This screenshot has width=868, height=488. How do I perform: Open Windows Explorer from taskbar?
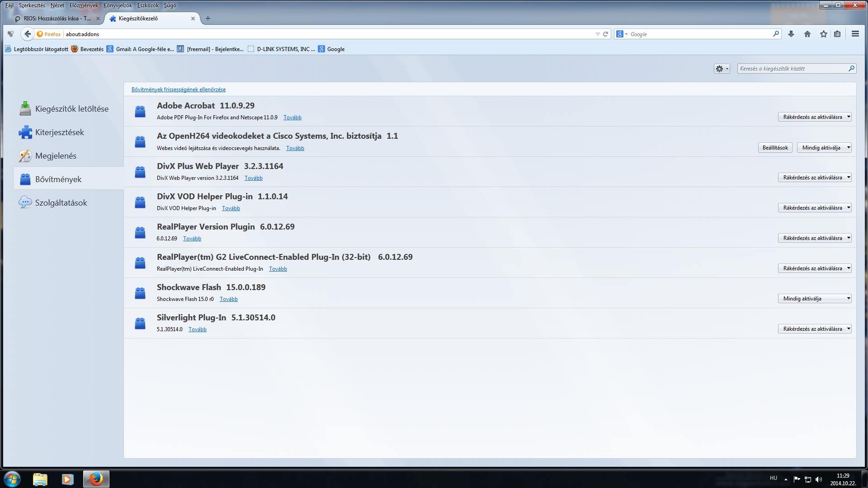(40, 479)
